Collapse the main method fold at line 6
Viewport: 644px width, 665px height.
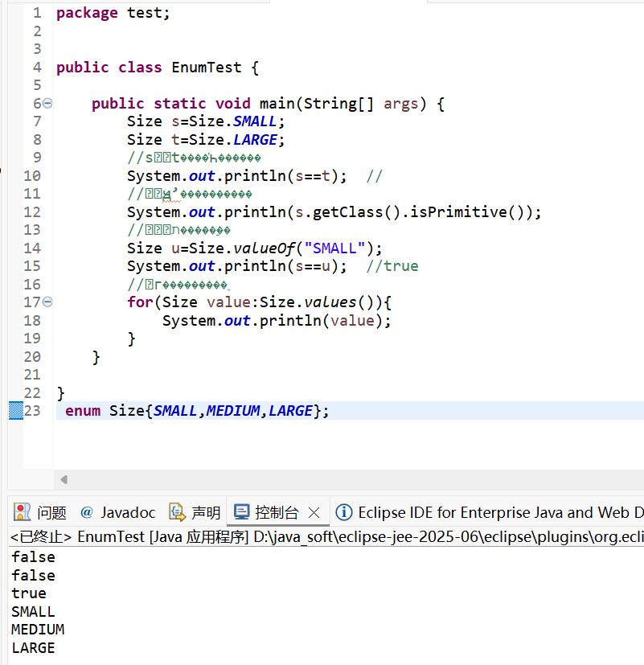click(x=47, y=103)
